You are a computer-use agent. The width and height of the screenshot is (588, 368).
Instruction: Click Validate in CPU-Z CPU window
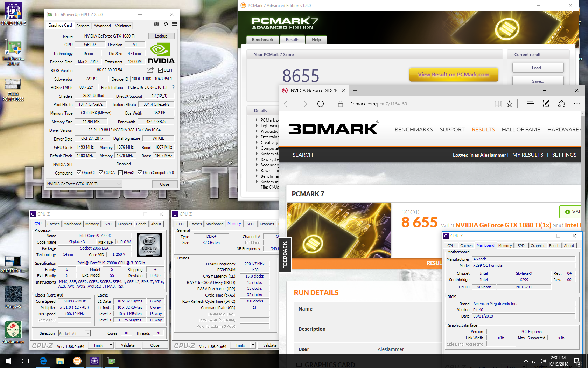[x=128, y=345]
